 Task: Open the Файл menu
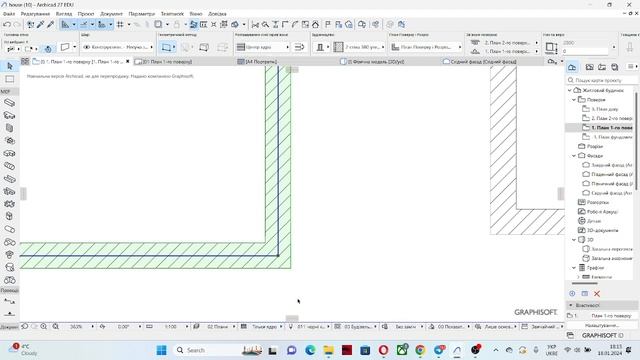(x=9, y=13)
